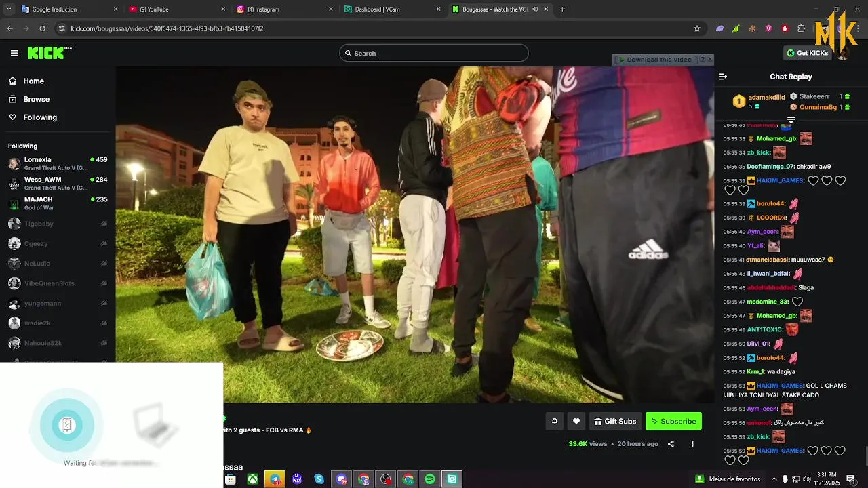Viewport: 868px width, 488px height.
Task: Go back in browser history
Action: (x=9, y=28)
